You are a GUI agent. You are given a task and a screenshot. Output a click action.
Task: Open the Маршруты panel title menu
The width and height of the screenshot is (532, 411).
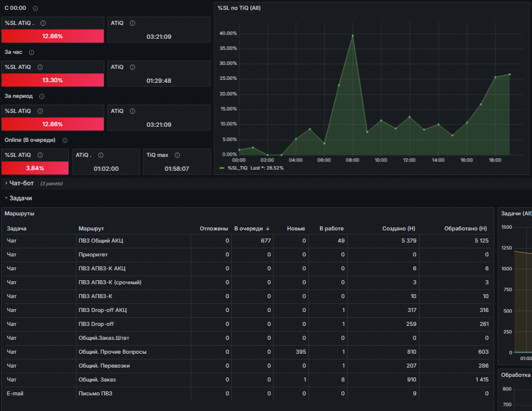pyautogui.click(x=19, y=214)
